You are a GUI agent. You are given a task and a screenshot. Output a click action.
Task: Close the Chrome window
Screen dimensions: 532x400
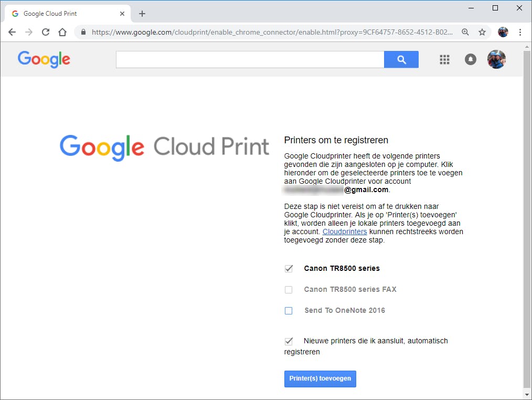click(x=519, y=8)
